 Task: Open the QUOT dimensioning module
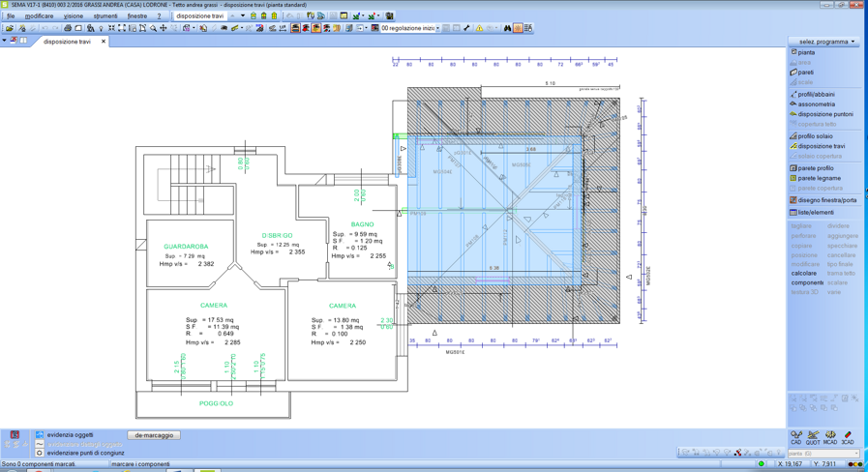click(x=813, y=437)
